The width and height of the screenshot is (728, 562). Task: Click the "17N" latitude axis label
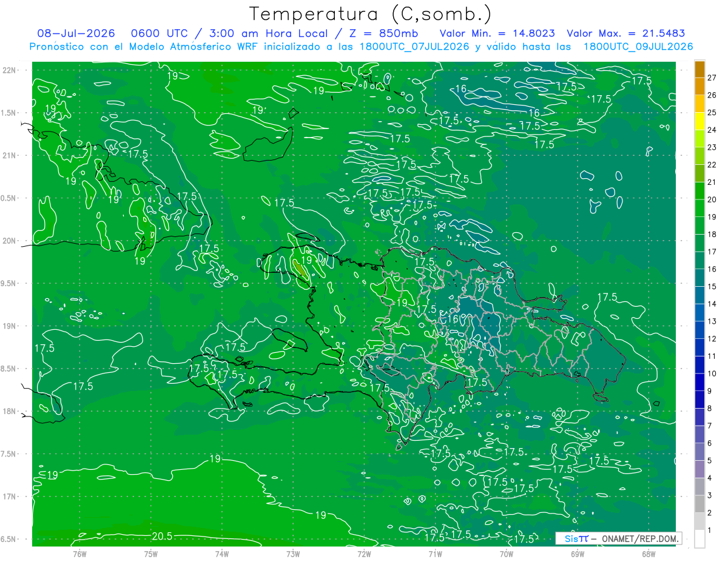pos(8,497)
